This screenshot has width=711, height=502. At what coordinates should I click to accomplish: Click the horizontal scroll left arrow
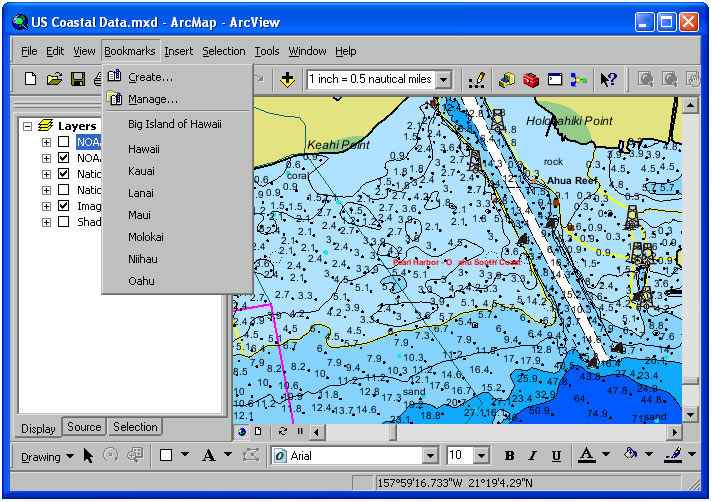(317, 432)
